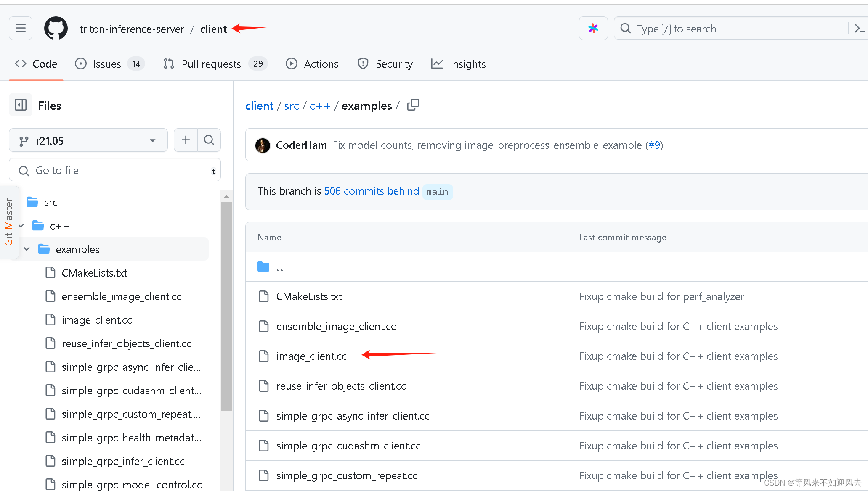Click the search field at top
The width and height of the screenshot is (868, 491).
coord(732,28)
